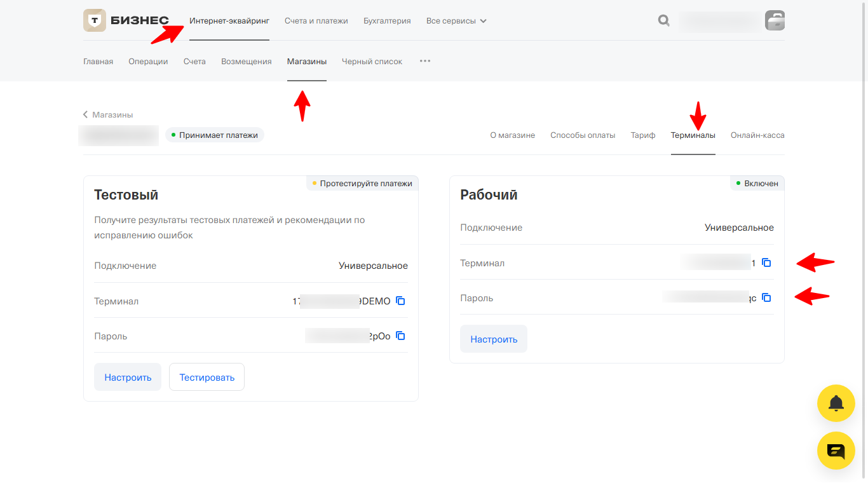The width and height of the screenshot is (868, 483).
Task: Select the Способы оплаты tab
Action: (583, 135)
